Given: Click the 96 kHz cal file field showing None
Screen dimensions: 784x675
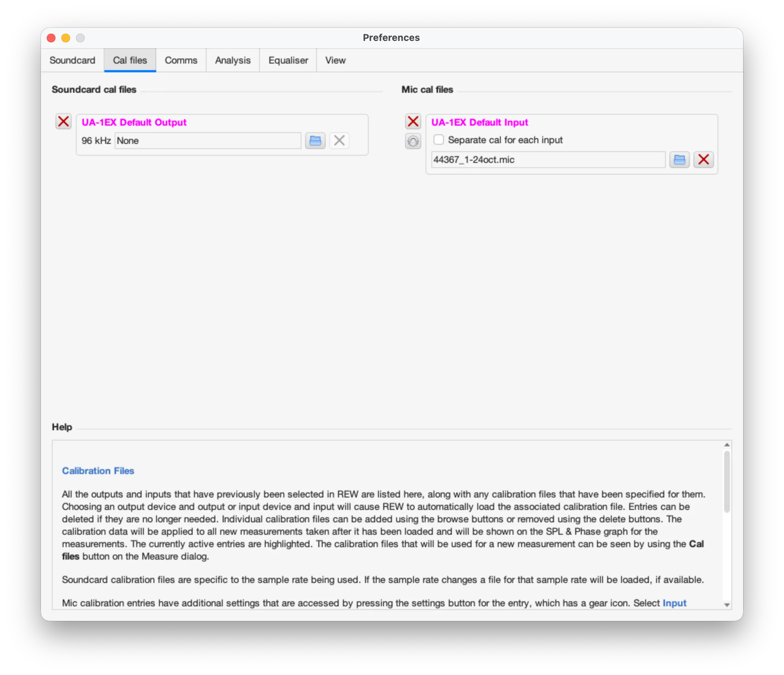Looking at the screenshot, I should 208,141.
